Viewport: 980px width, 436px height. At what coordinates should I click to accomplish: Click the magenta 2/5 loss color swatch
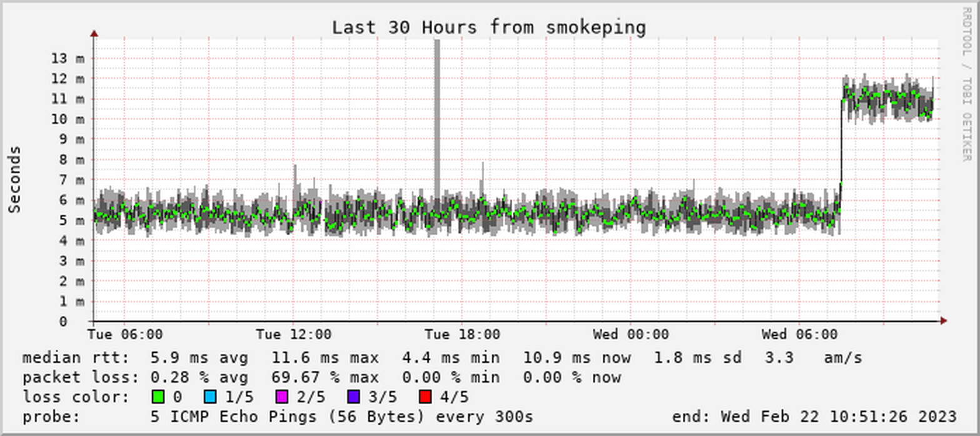tap(282, 397)
